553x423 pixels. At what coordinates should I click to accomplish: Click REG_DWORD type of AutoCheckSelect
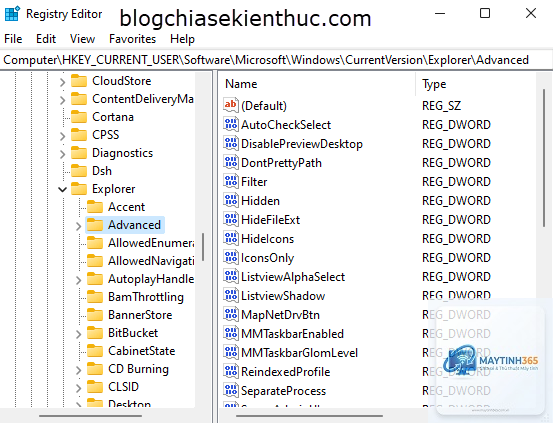(456, 125)
